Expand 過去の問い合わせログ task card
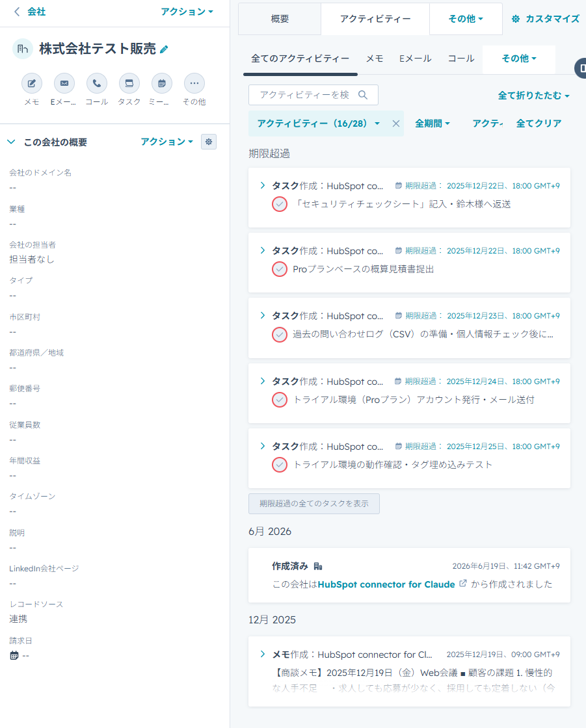This screenshot has height=728, width=586. tap(263, 316)
